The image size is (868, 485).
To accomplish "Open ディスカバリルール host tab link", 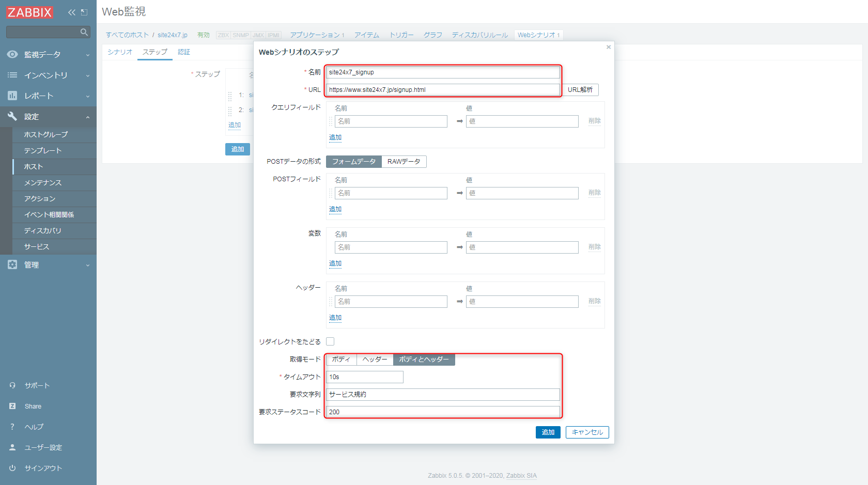I will click(x=480, y=35).
